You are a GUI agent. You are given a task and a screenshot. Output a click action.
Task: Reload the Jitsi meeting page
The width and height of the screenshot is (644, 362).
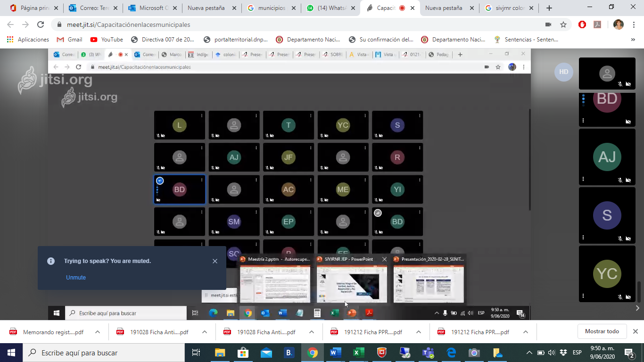[41, 25]
